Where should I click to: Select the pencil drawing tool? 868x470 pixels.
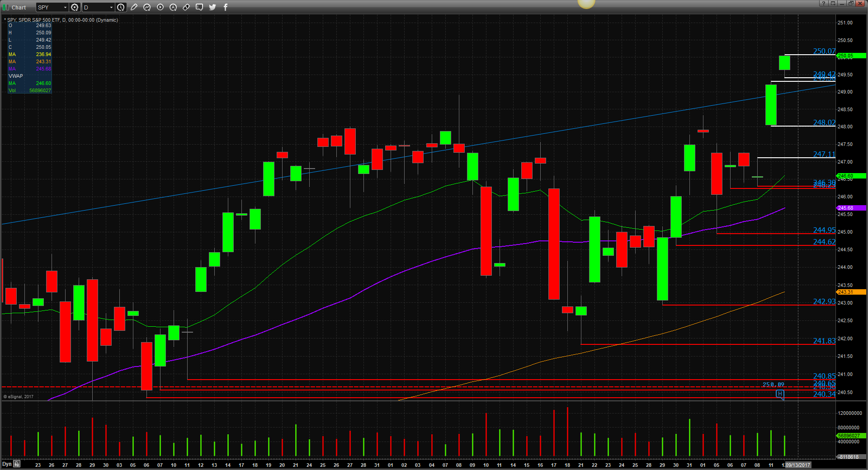click(134, 7)
